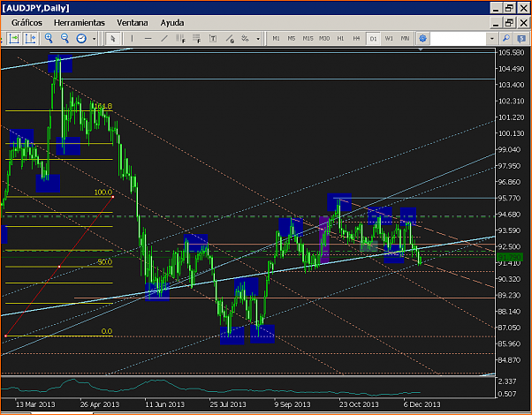Click the 91.790 current price tag

pos(510,257)
